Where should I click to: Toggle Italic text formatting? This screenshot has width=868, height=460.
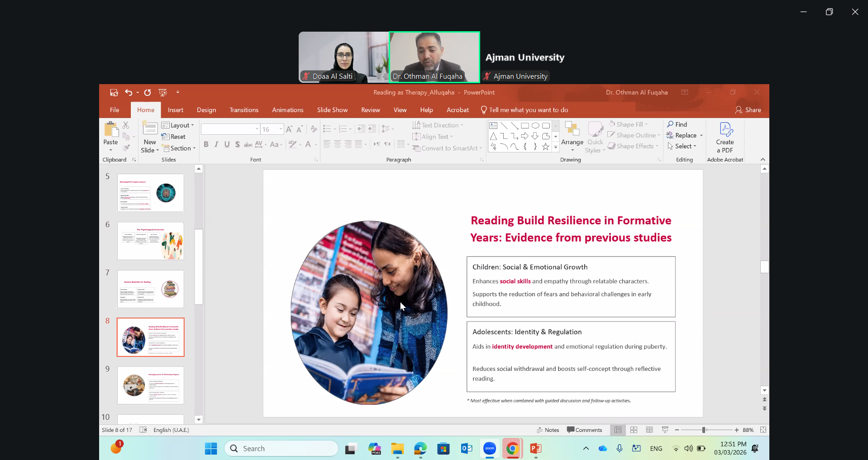216,144
